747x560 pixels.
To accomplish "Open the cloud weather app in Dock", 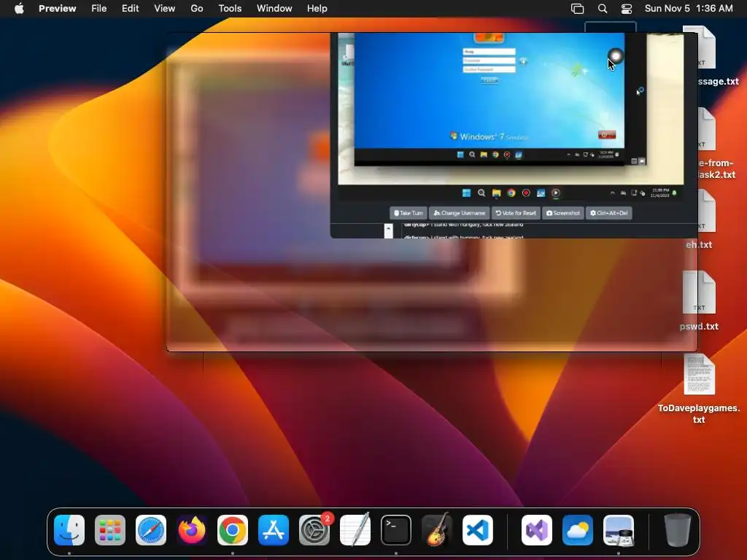I will [x=578, y=530].
